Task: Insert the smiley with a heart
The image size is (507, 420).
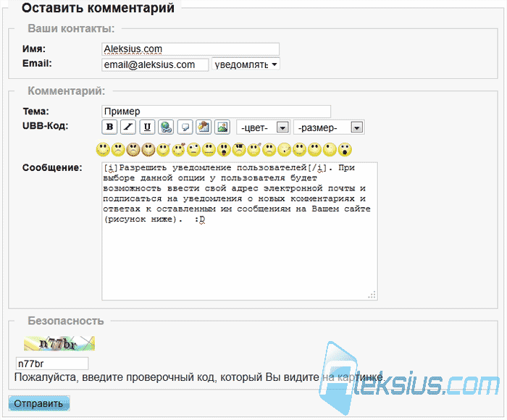Action: click(x=178, y=150)
